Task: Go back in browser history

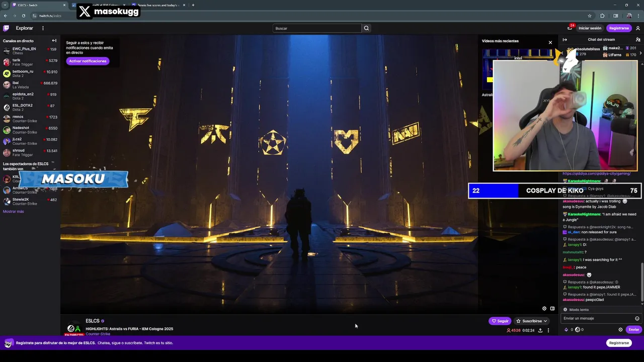Action: [6, 16]
